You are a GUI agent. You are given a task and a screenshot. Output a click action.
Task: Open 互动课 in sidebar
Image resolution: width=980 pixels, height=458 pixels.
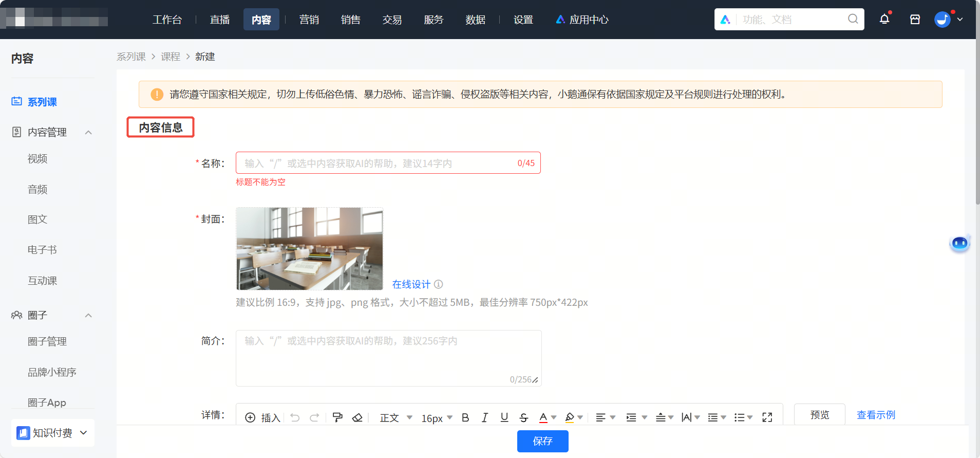42,281
